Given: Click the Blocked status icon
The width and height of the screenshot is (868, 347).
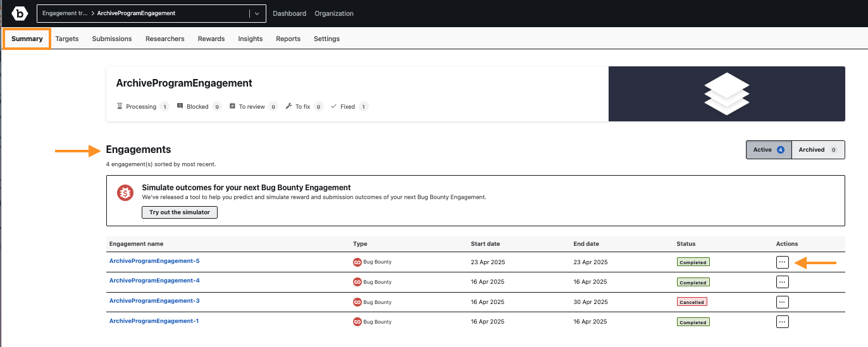Looking at the screenshot, I should (x=180, y=106).
